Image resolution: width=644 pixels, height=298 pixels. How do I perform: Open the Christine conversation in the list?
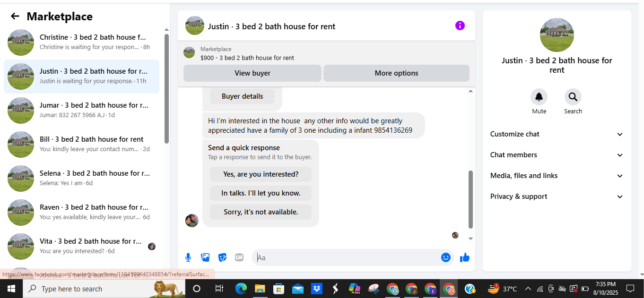[x=81, y=42]
